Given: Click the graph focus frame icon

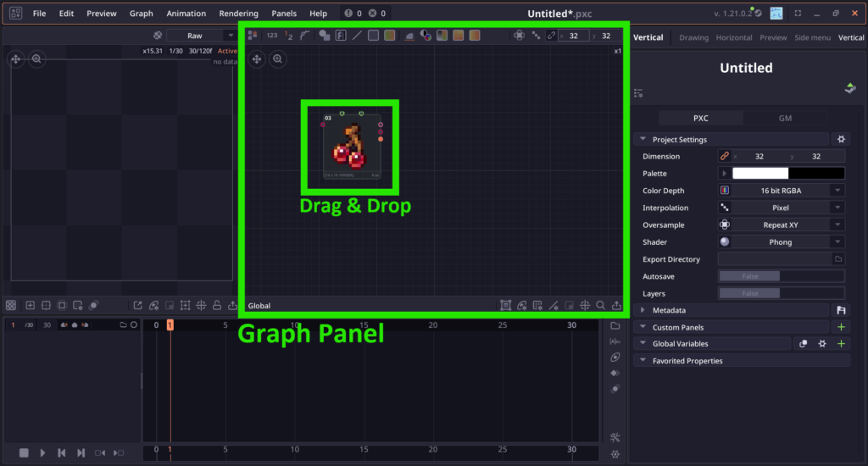Looking at the screenshot, I should click(x=505, y=306).
